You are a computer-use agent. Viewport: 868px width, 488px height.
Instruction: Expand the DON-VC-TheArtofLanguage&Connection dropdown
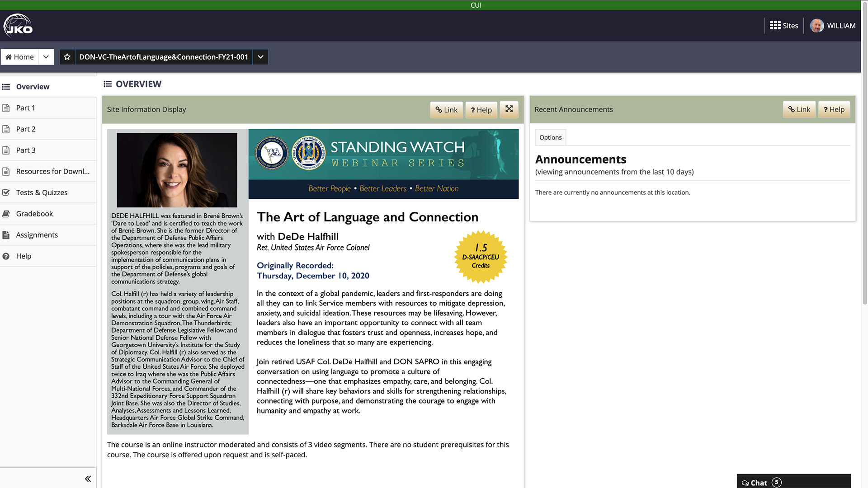click(x=260, y=56)
